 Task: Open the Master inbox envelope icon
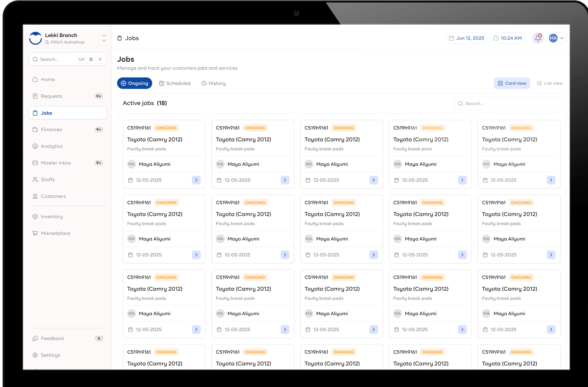pyautogui.click(x=35, y=163)
